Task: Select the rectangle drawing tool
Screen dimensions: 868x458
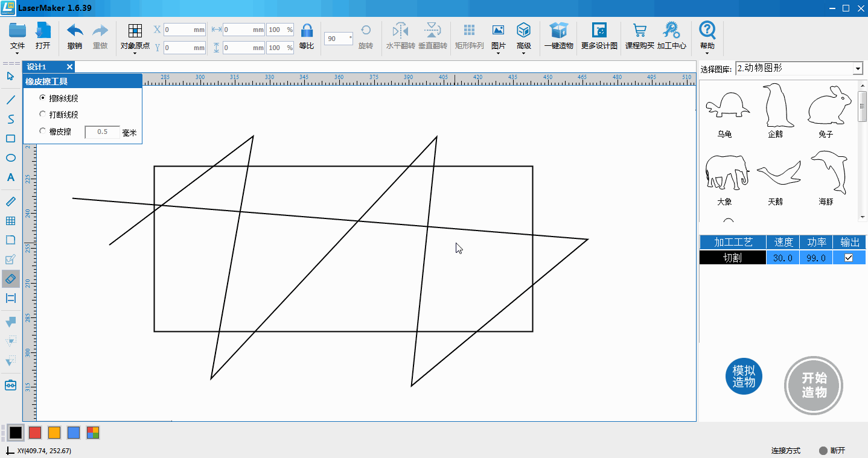Action: click(10, 138)
